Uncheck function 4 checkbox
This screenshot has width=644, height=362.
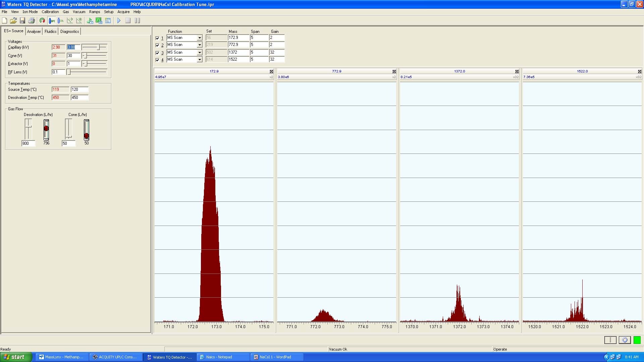point(157,60)
